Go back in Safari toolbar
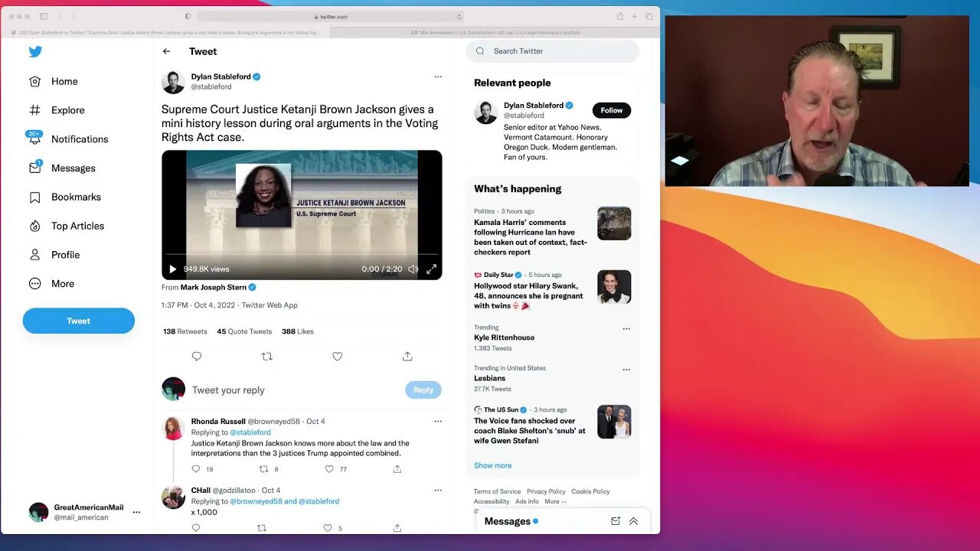Image resolution: width=980 pixels, height=551 pixels. [x=60, y=16]
